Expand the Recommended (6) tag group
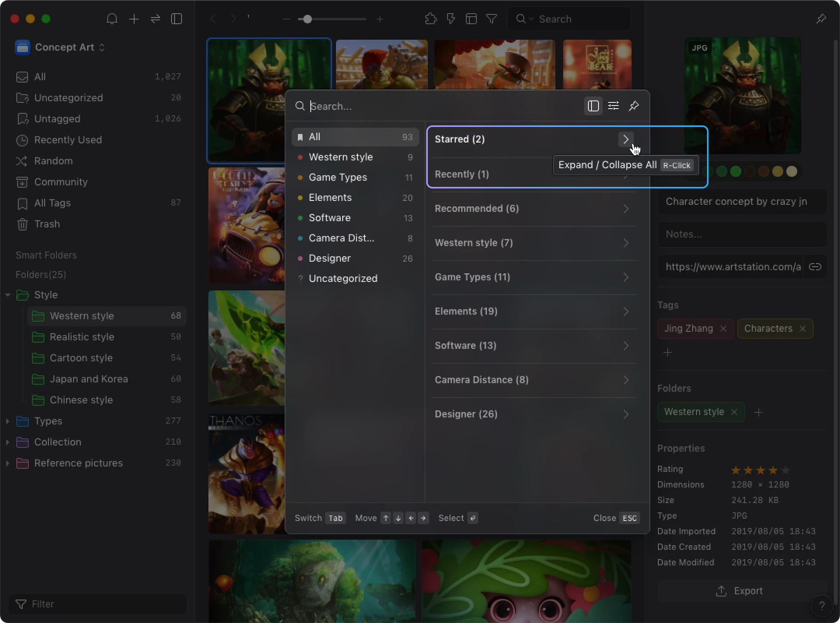The image size is (840, 623). click(x=626, y=208)
